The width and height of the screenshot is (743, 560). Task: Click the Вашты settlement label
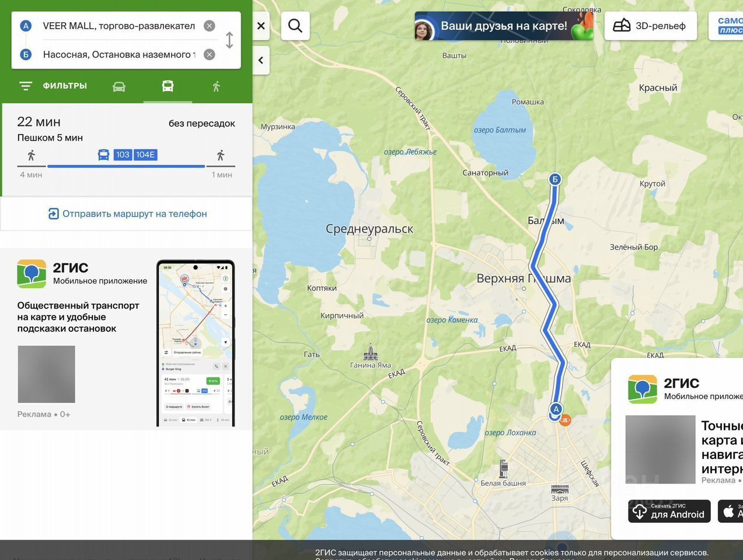point(454,56)
